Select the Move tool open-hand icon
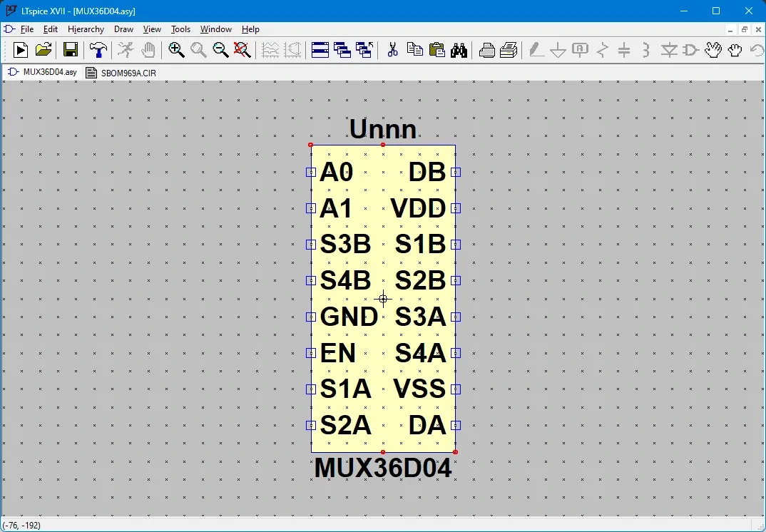Viewport: 766px width, 532px height. coord(713,50)
